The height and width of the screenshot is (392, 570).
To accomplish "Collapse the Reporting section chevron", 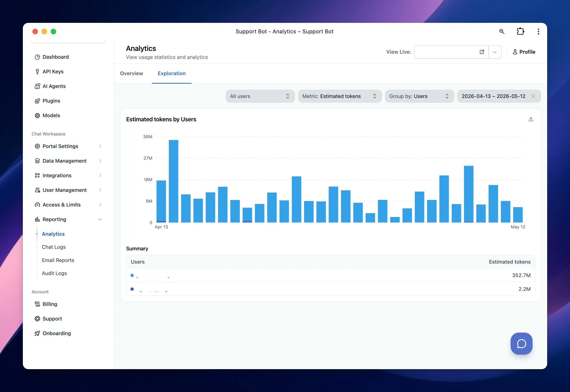I will 100,219.
